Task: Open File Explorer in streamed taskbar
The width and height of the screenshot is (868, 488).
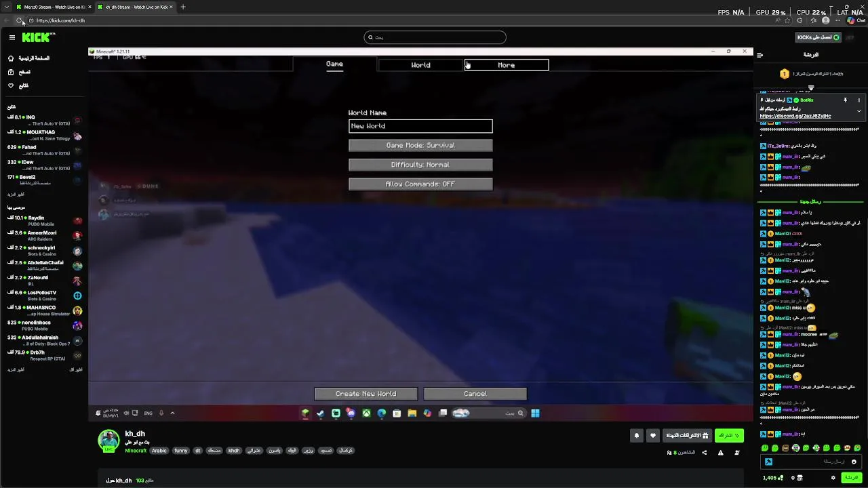Action: tap(412, 413)
